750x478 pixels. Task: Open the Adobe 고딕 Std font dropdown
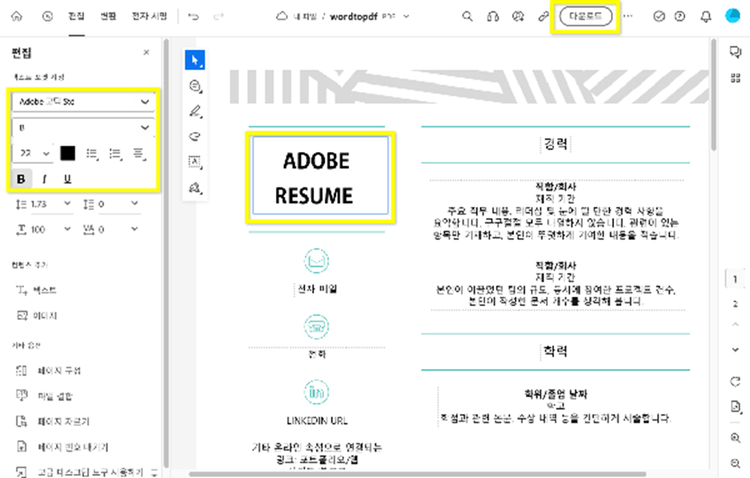(x=83, y=101)
